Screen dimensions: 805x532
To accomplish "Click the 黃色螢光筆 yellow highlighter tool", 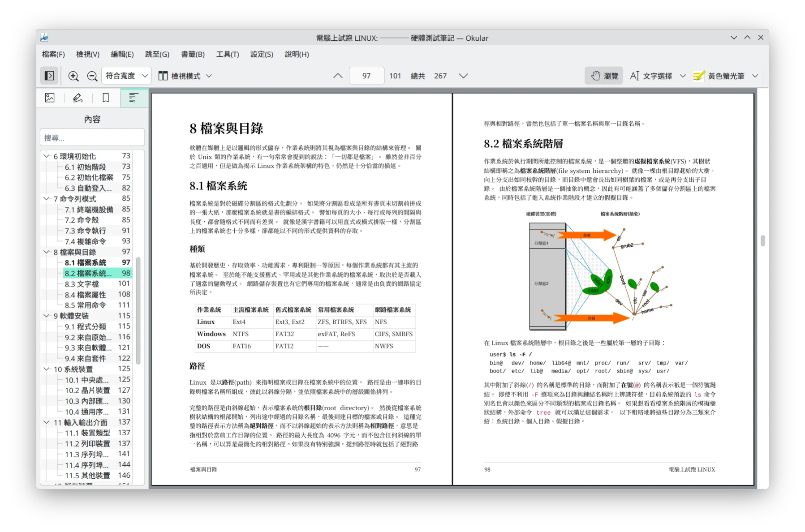I will (719, 76).
